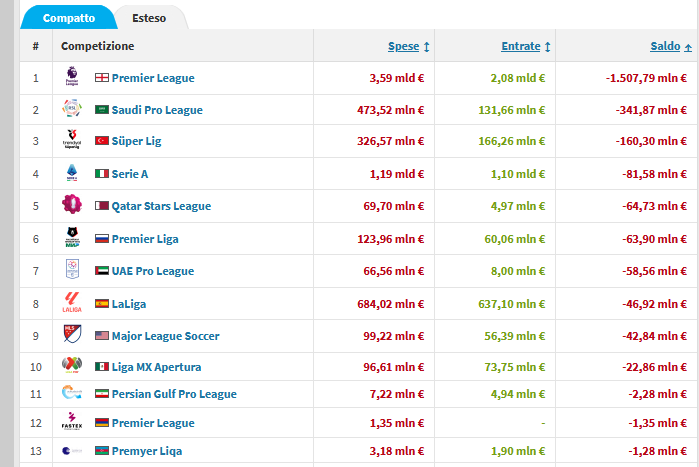The width and height of the screenshot is (699, 467).
Task: Click the # column header
Action: click(x=36, y=46)
